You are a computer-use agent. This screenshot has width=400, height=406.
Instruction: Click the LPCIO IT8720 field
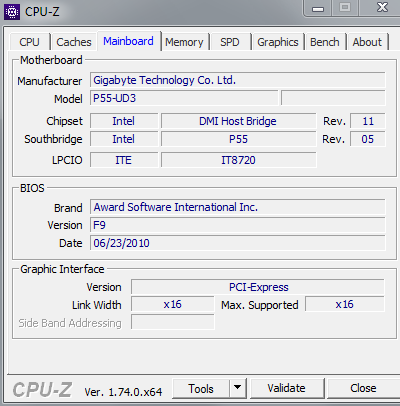coord(239,160)
